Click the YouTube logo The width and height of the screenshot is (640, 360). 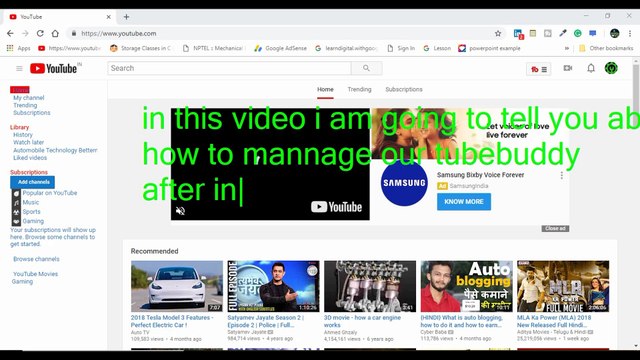[x=53, y=68]
